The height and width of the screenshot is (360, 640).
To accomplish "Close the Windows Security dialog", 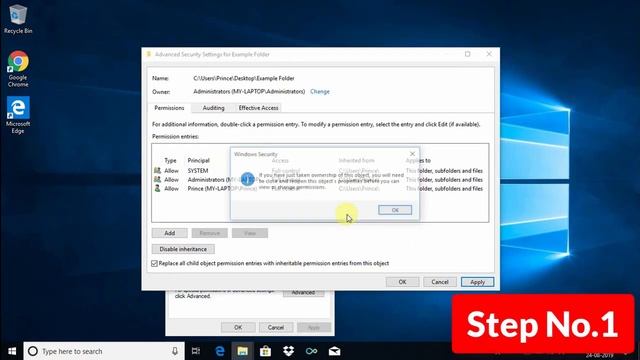I will click(x=412, y=154).
